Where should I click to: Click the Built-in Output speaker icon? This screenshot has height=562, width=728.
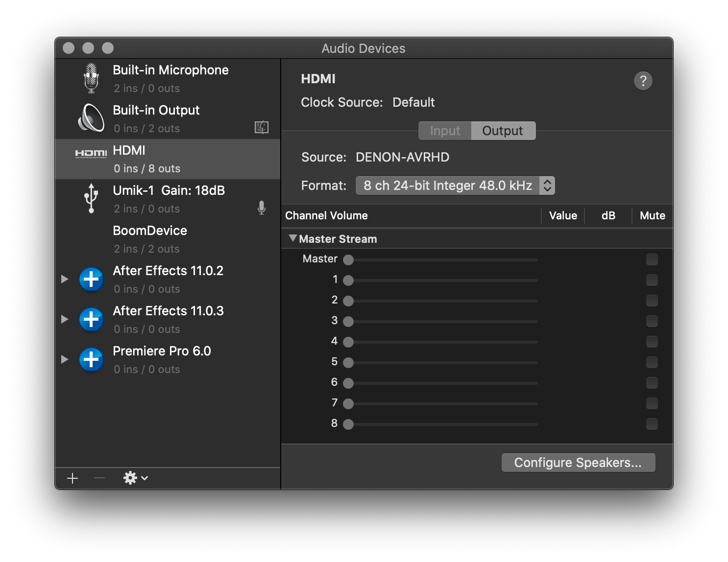(x=92, y=118)
